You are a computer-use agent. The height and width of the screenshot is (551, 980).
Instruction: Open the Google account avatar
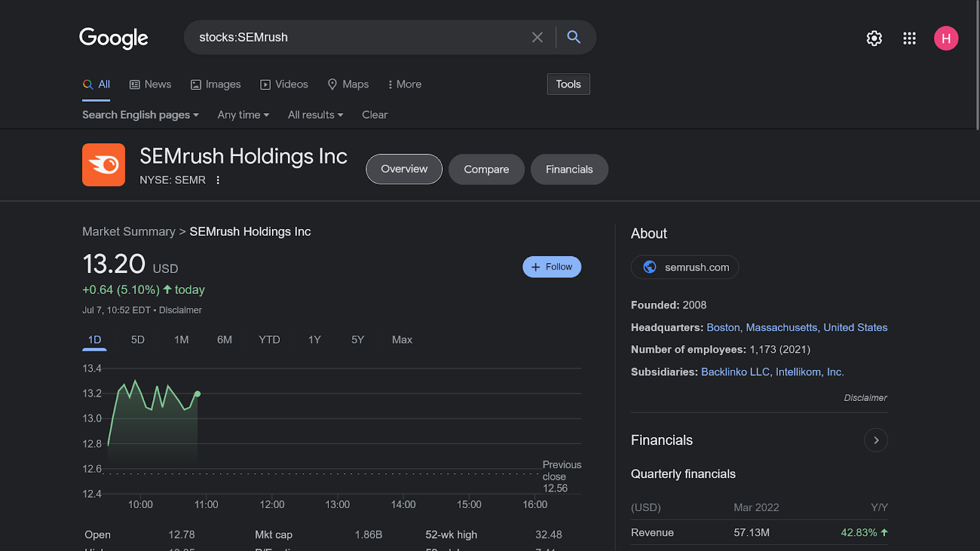(x=946, y=39)
